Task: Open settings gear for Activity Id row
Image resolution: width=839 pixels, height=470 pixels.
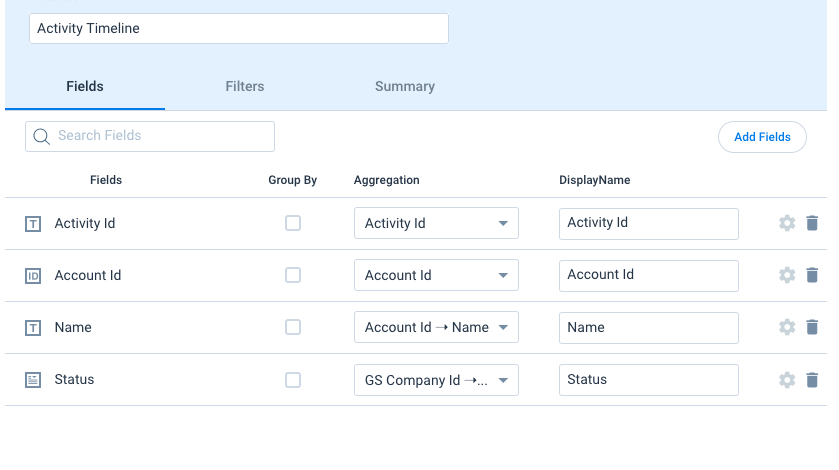Action: tap(787, 223)
